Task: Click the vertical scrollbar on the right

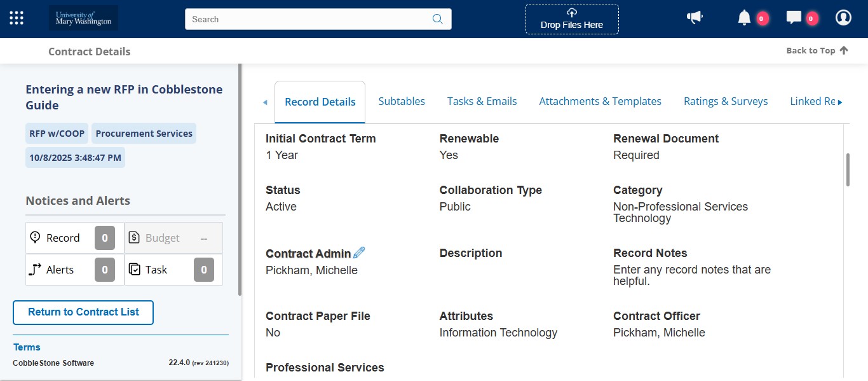Action: click(848, 170)
